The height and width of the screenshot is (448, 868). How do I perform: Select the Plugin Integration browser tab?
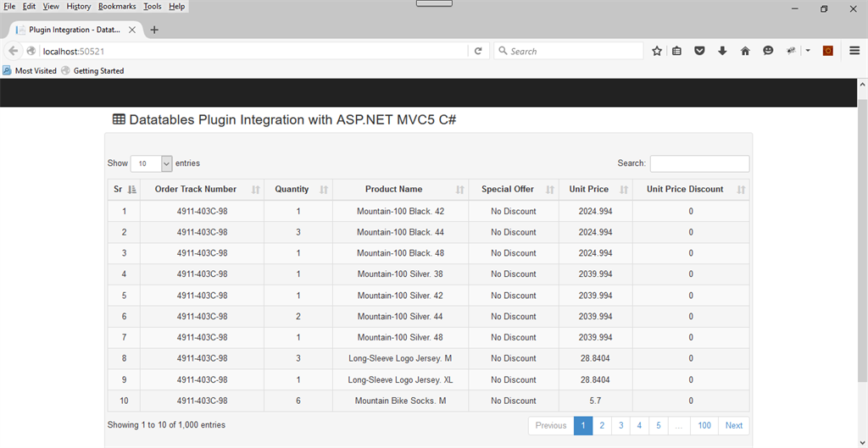(75, 30)
